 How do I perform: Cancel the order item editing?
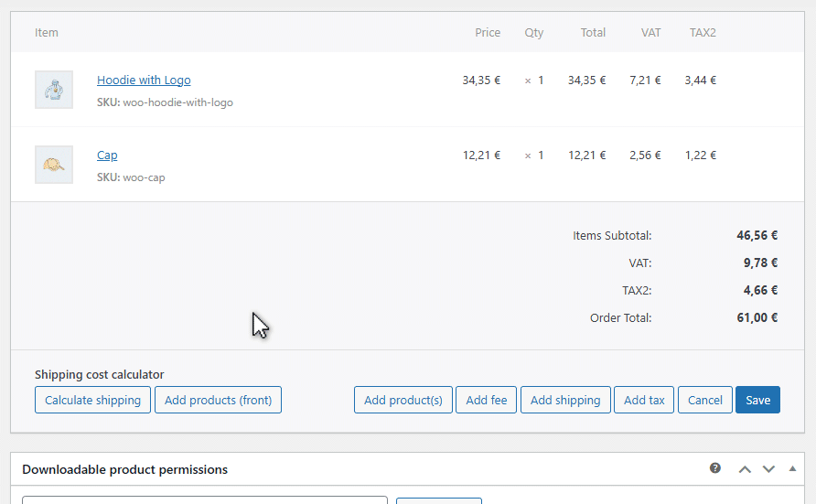click(x=704, y=400)
